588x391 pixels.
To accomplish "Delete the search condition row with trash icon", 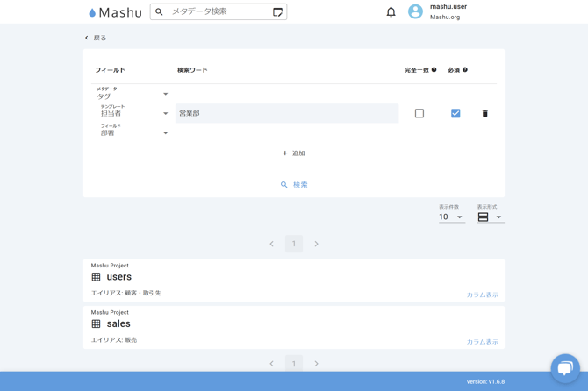I will 484,113.
